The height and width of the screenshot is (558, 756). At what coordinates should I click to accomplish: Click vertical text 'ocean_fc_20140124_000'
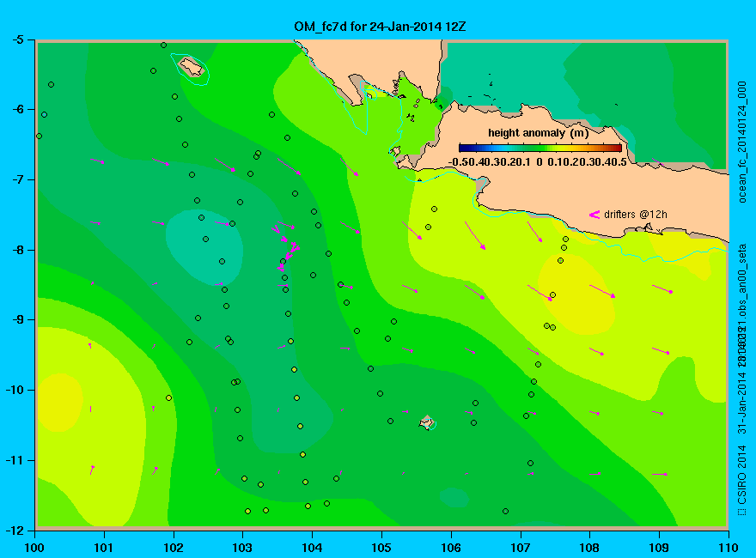point(742,143)
